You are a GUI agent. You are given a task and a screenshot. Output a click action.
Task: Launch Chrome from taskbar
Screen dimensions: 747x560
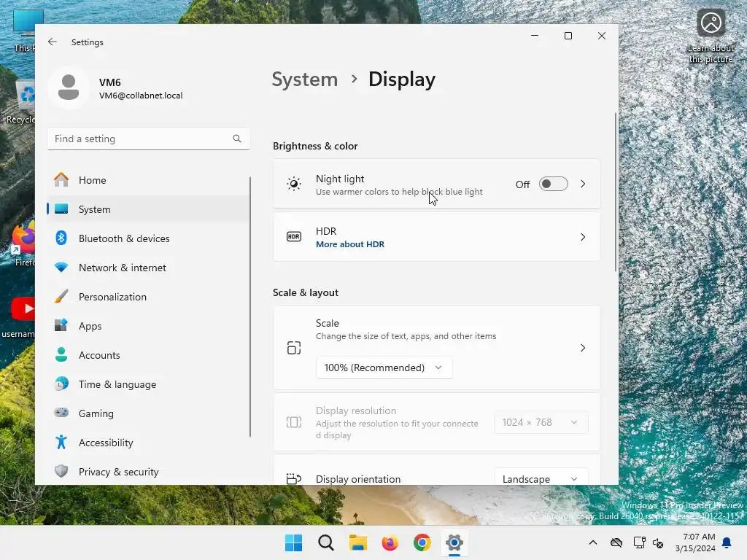[422, 542]
